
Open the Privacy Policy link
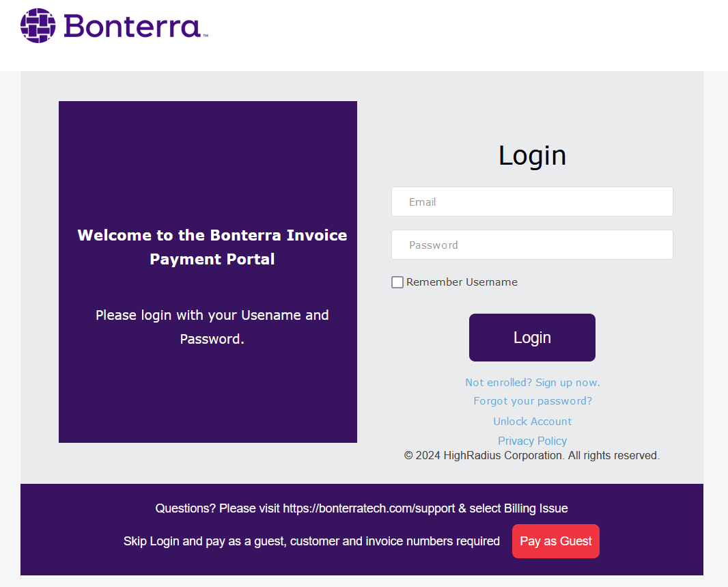tap(533, 441)
